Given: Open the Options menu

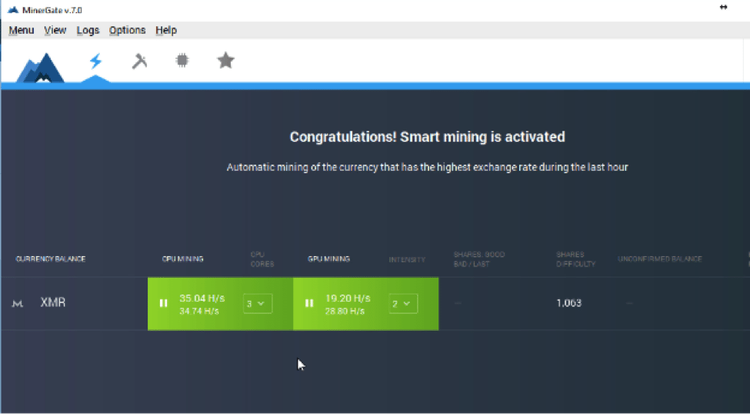Looking at the screenshot, I should tap(127, 31).
